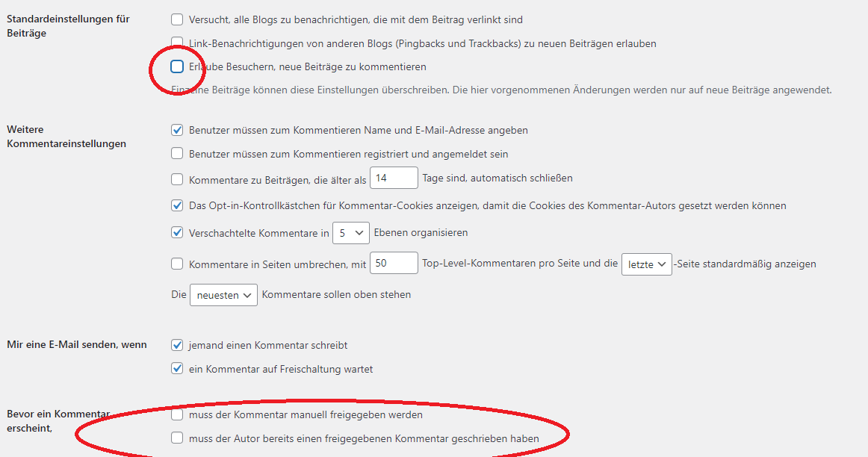Disable the comment cookies opt-in checkbox option

(177, 205)
